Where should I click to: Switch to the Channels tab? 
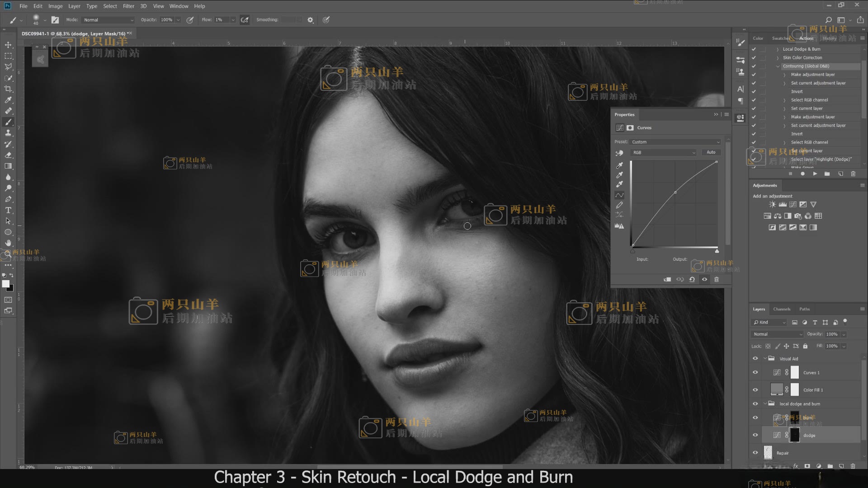[782, 309]
